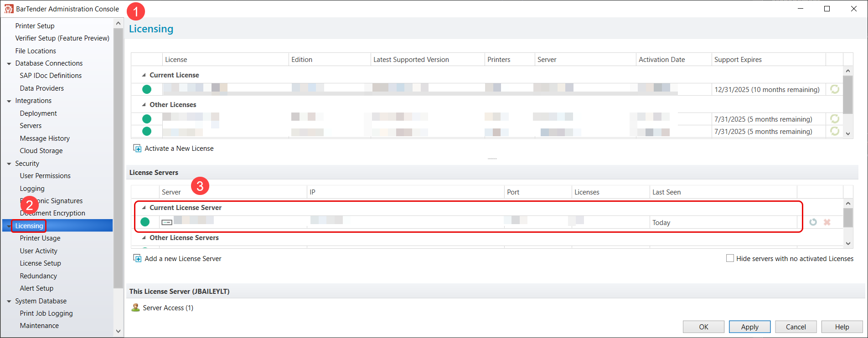Sort licenses by Edition column header

click(x=330, y=60)
